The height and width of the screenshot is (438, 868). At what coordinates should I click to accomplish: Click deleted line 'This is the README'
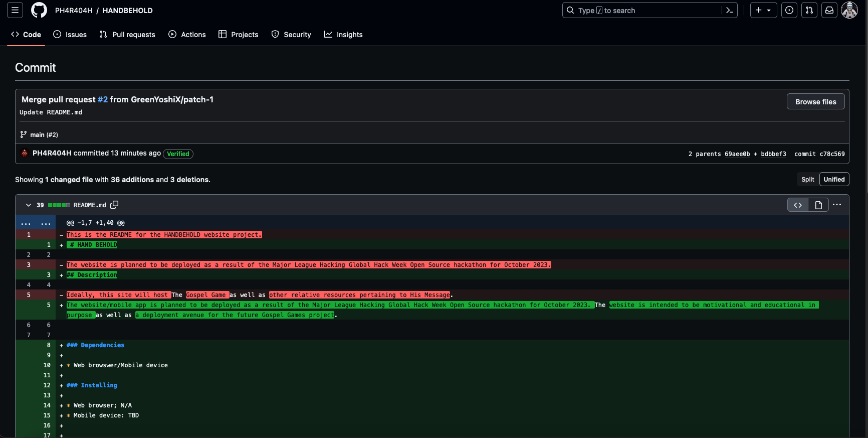coord(164,235)
